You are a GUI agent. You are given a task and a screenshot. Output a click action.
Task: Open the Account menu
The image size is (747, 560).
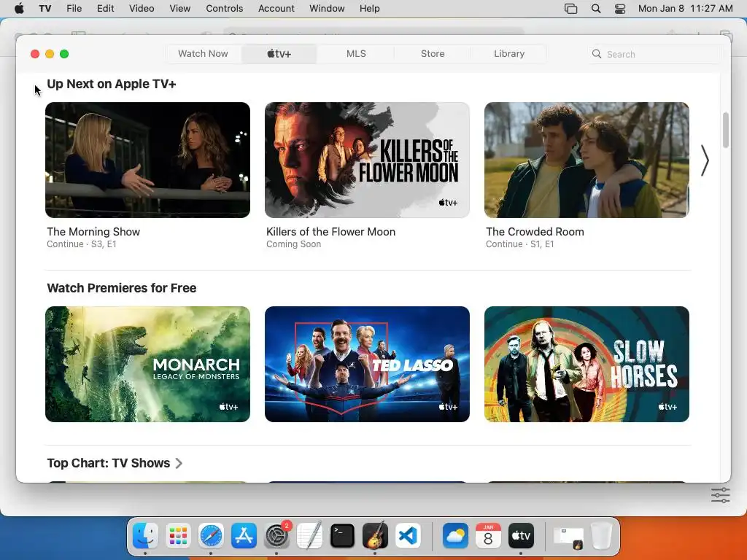point(276,8)
